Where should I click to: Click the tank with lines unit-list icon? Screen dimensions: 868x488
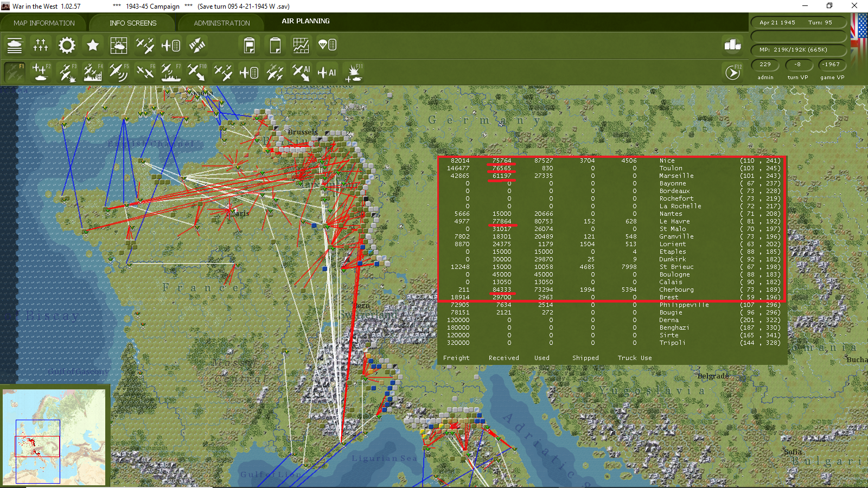coord(15,45)
